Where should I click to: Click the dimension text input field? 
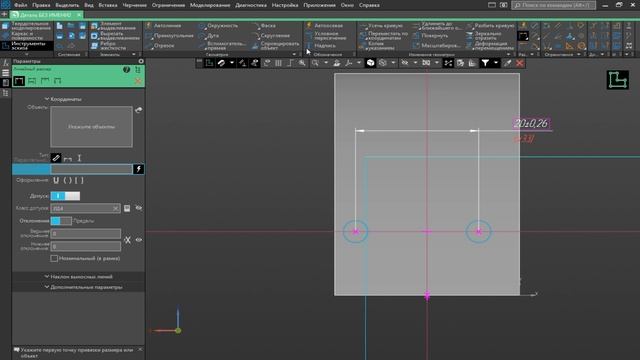tap(91, 169)
